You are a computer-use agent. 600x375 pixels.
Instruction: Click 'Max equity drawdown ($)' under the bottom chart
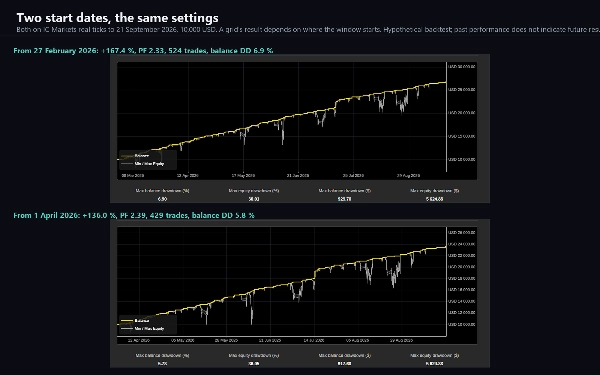click(x=434, y=355)
